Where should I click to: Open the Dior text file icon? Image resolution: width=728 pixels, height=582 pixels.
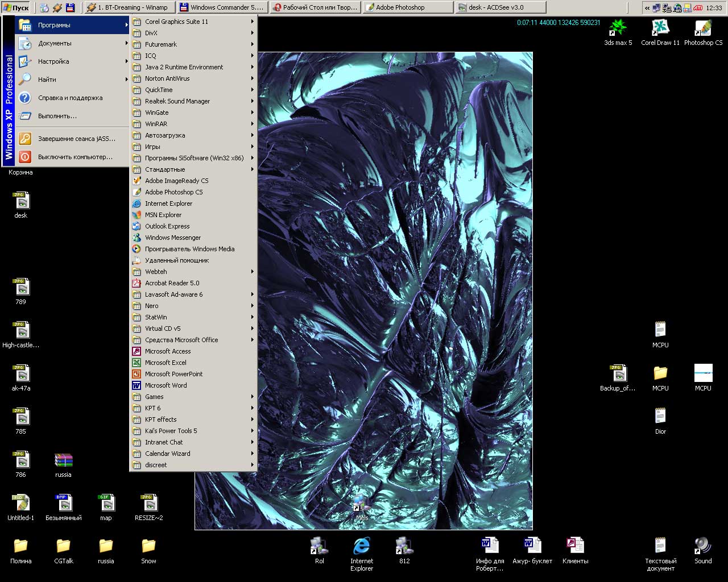coord(660,417)
